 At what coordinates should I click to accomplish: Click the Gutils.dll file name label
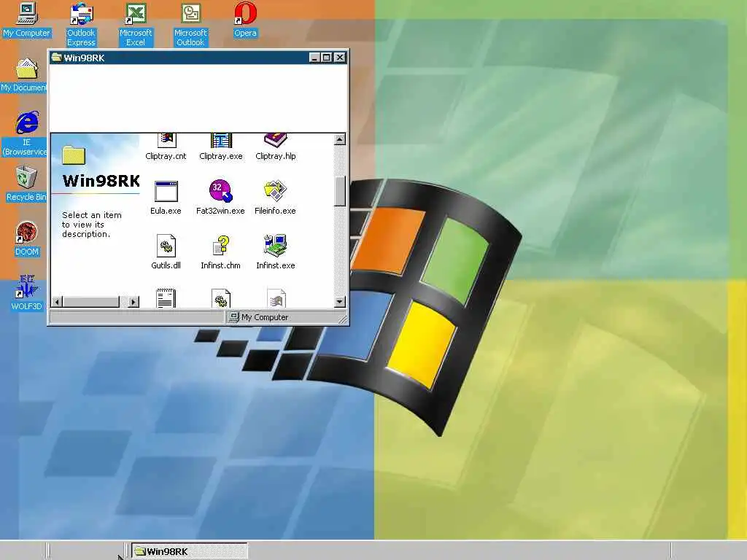(166, 265)
